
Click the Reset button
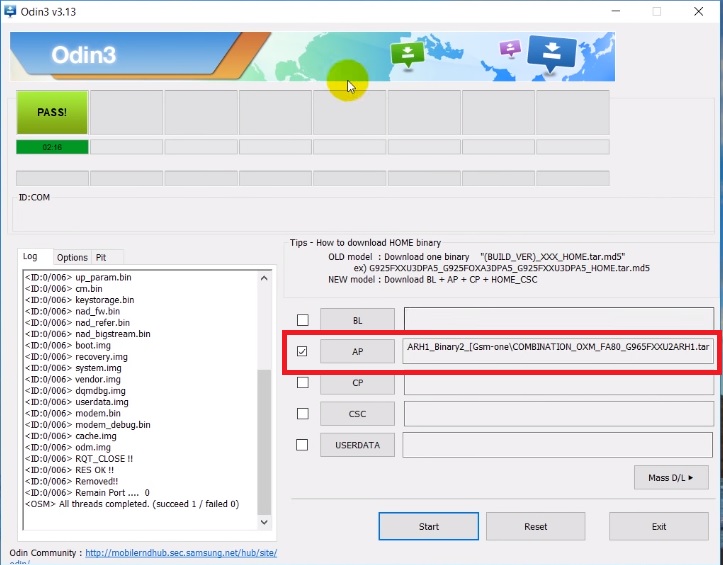[x=535, y=526]
